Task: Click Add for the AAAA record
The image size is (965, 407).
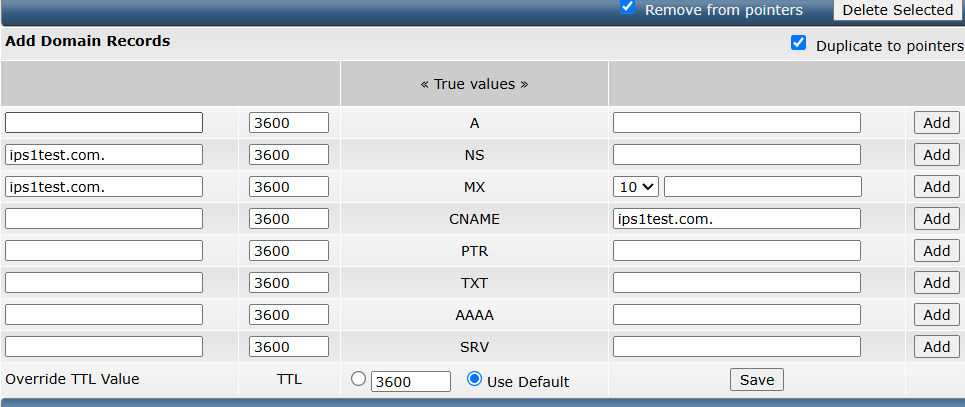Action: click(937, 315)
